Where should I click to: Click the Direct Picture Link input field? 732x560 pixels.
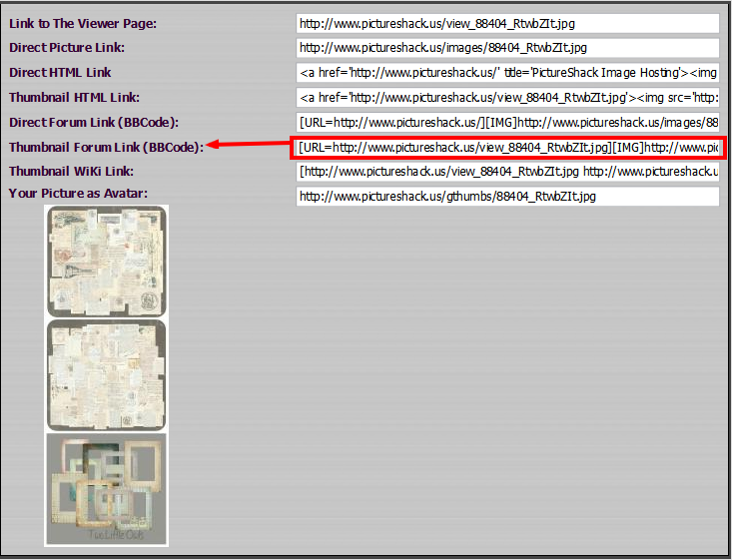[507, 48]
